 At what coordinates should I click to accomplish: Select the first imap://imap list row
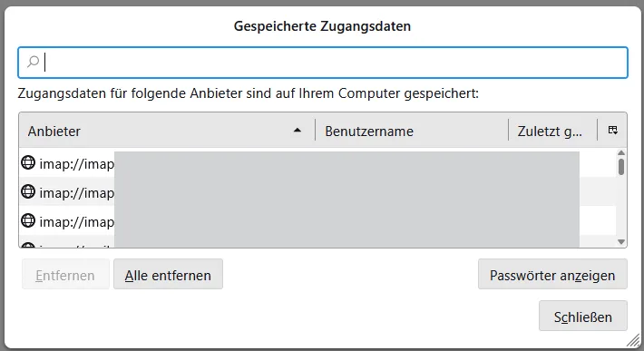tap(317, 163)
